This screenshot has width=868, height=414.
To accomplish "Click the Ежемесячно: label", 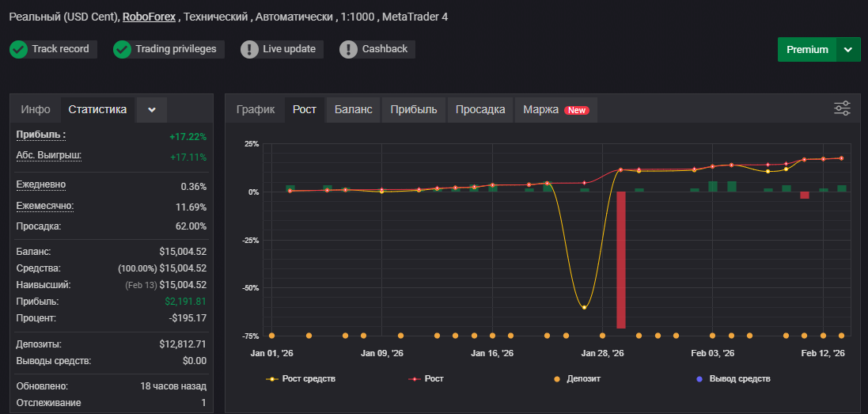I will coord(45,206).
